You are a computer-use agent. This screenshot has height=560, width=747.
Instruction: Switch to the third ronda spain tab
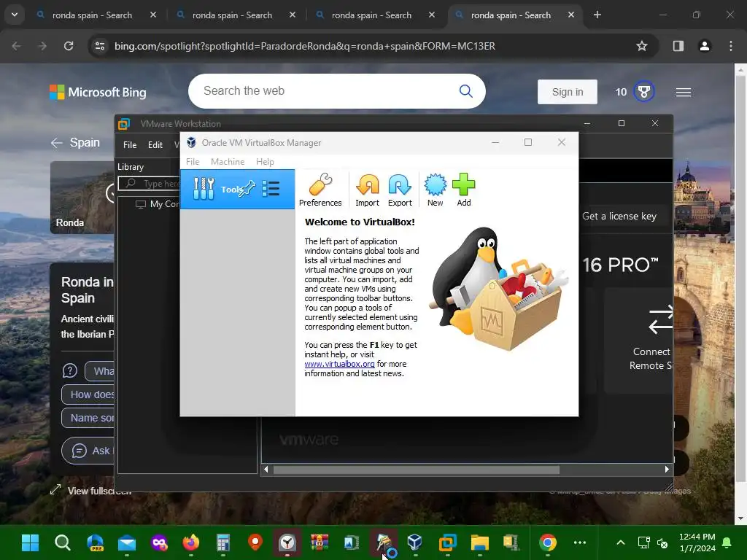pos(371,15)
